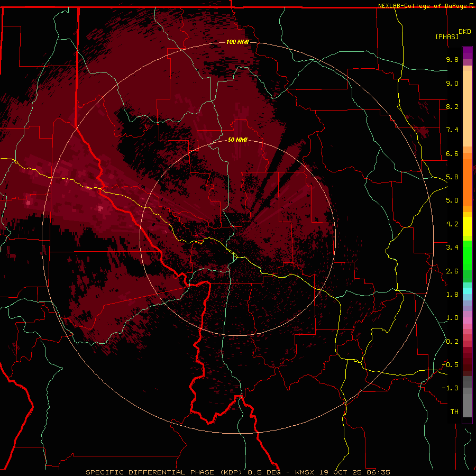Viewport: 476px width, 476px height.
Task: Click the 9.0 scale value
Action: click(x=452, y=83)
